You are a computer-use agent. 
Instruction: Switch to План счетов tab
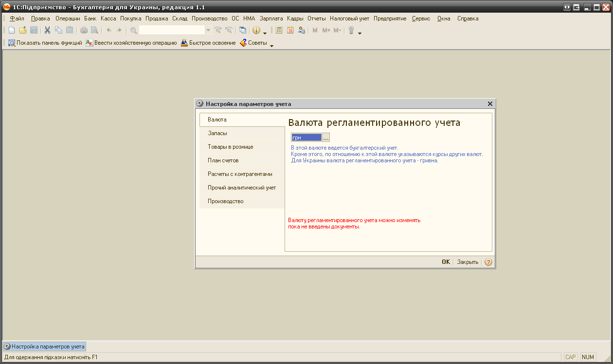(242, 160)
